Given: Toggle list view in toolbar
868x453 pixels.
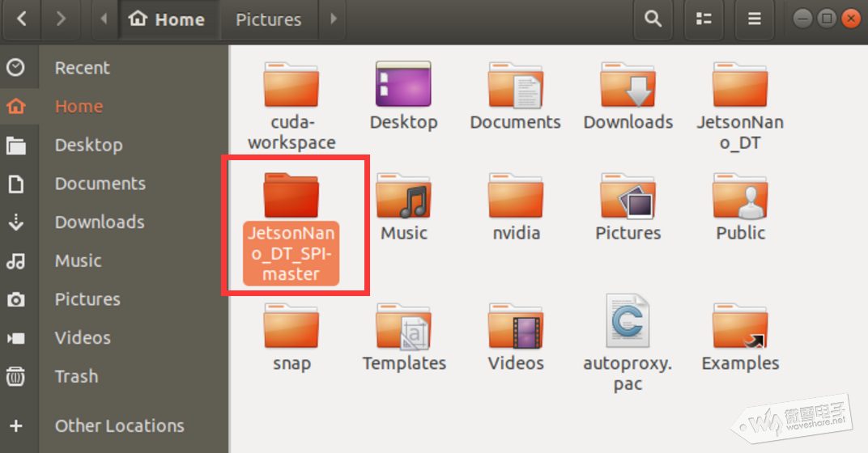Looking at the screenshot, I should (x=704, y=19).
